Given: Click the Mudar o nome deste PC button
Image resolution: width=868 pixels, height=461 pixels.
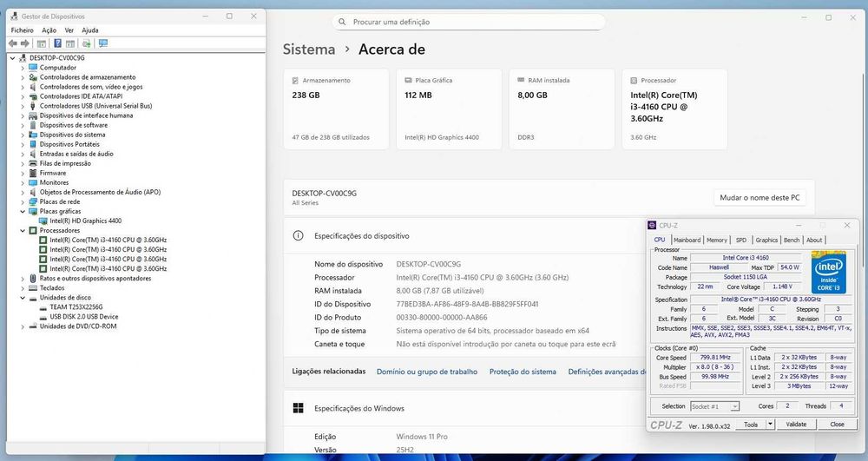Looking at the screenshot, I should point(759,198).
